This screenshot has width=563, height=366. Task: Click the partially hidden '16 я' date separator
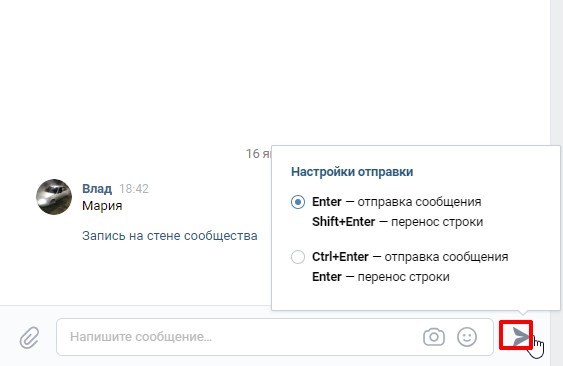tap(258, 154)
